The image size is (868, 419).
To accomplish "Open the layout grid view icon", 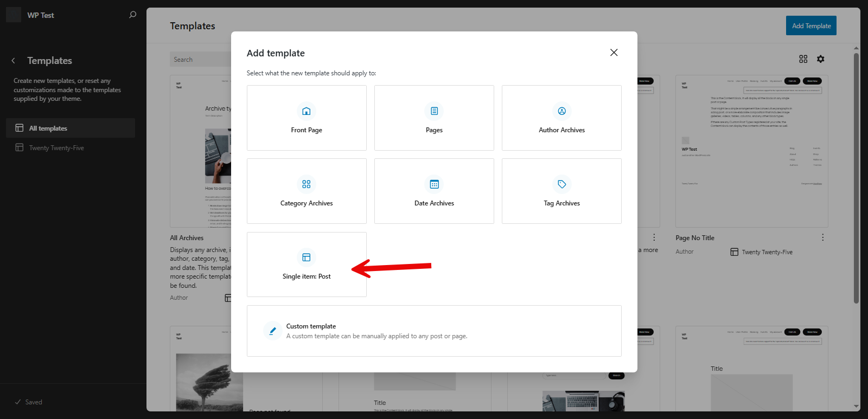I will point(803,59).
